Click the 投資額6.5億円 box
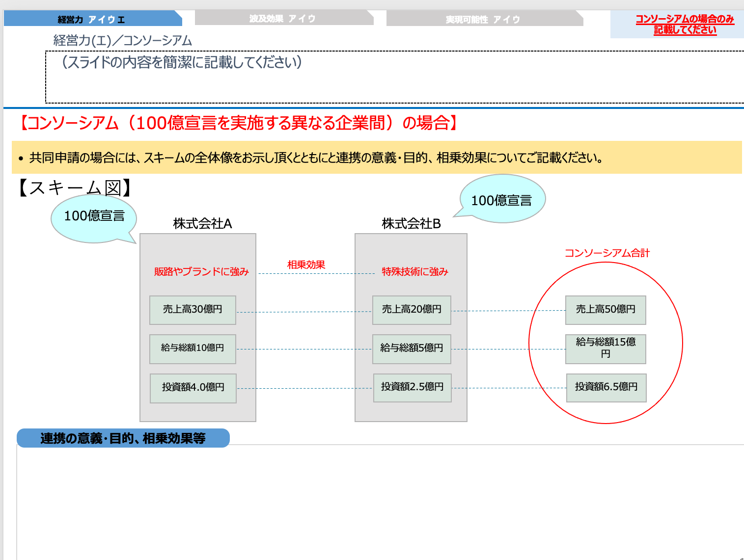This screenshot has height=560, width=744. point(606,388)
